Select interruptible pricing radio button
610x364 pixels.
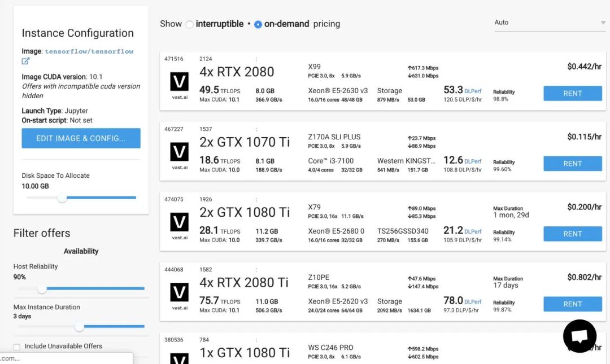[189, 24]
